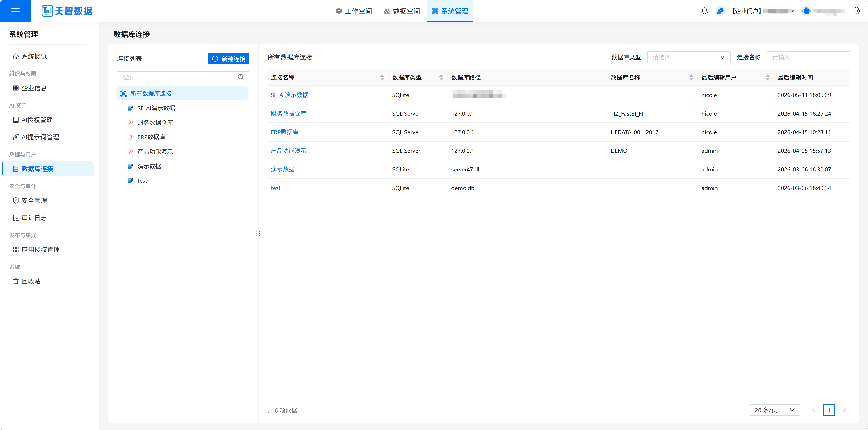Click the user avatar icon
Image resolution: width=868 pixels, height=430 pixels.
click(806, 11)
